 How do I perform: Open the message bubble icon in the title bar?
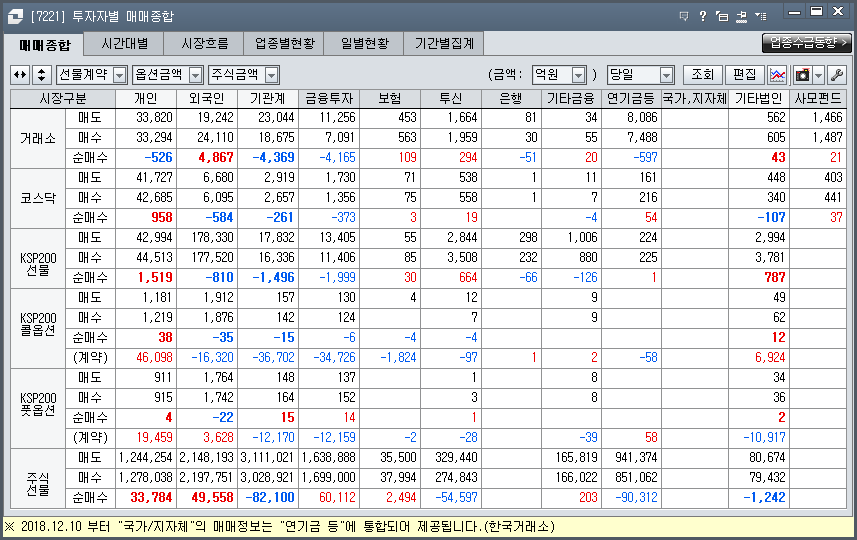click(x=684, y=16)
